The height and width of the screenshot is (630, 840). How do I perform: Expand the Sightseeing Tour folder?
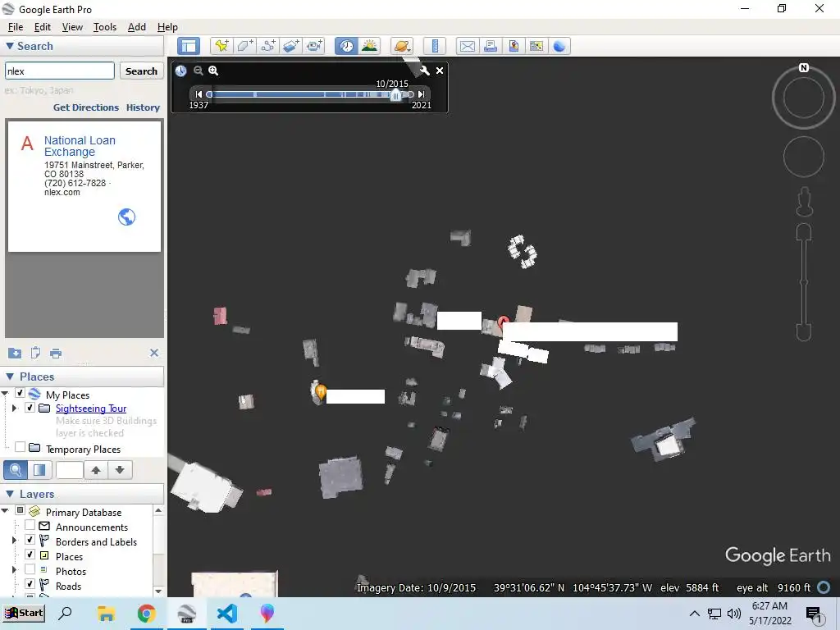tap(15, 409)
